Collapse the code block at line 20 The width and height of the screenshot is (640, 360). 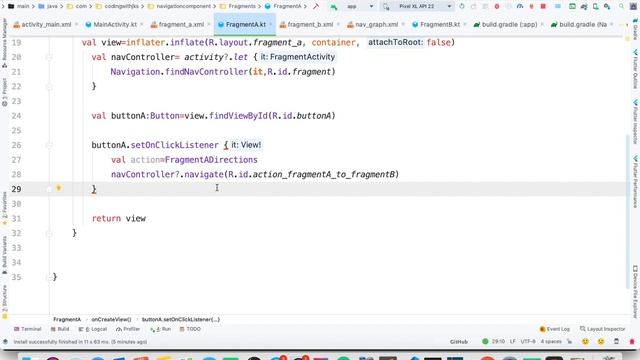(49, 57)
